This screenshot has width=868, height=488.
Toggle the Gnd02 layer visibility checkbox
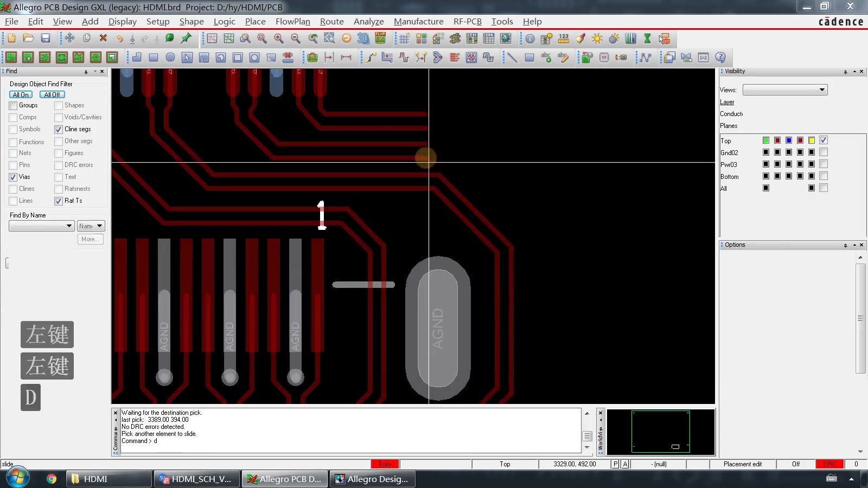pyautogui.click(x=824, y=152)
